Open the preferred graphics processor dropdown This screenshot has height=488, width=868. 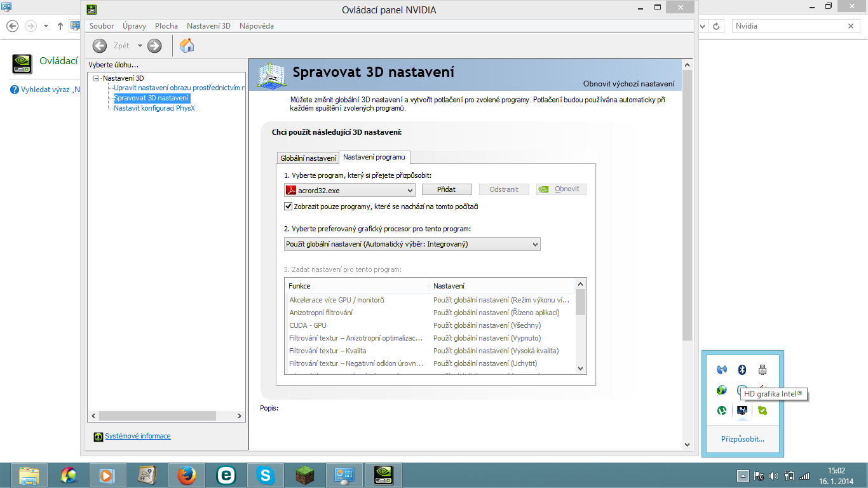click(x=412, y=244)
